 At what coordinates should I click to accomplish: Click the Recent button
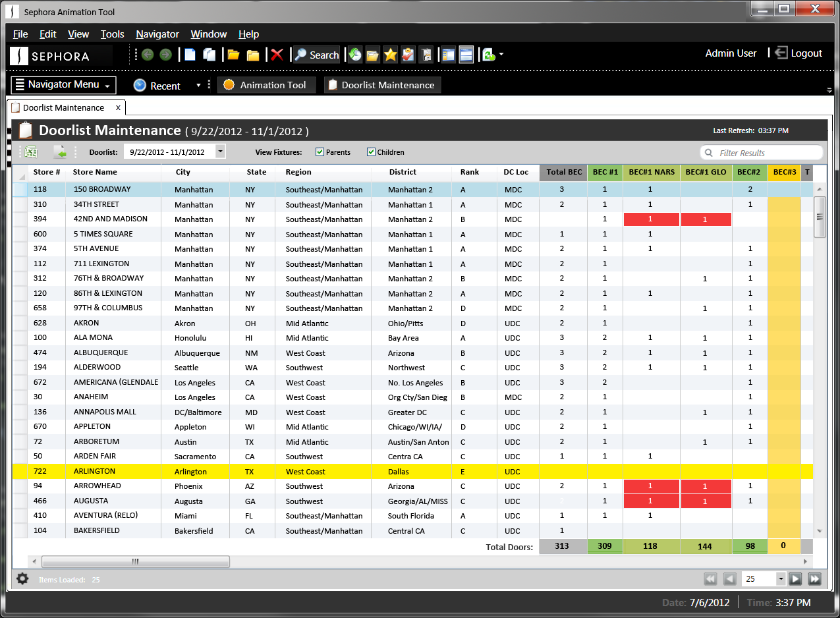click(x=157, y=86)
